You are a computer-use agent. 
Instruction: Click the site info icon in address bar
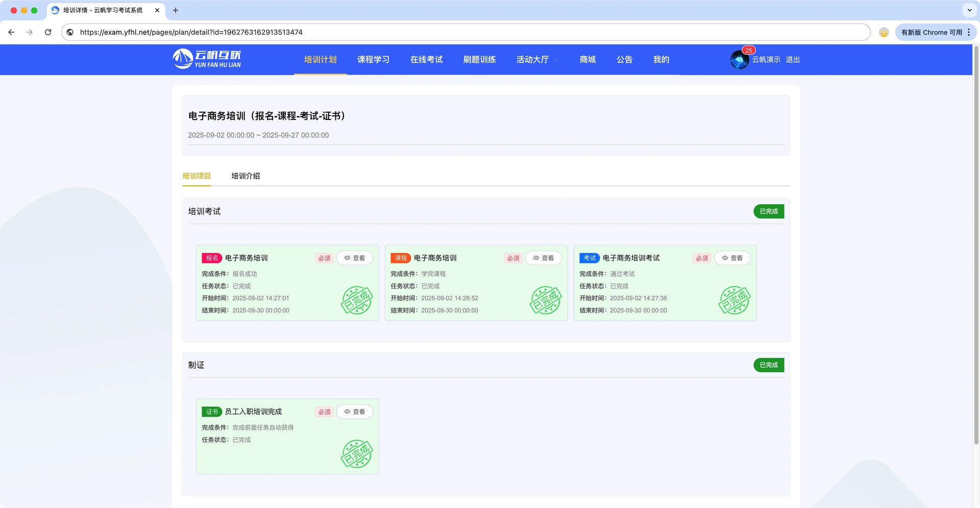70,32
